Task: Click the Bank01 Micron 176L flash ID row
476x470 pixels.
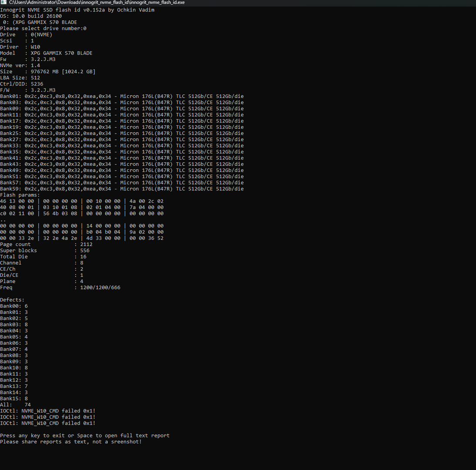Action: click(122, 96)
